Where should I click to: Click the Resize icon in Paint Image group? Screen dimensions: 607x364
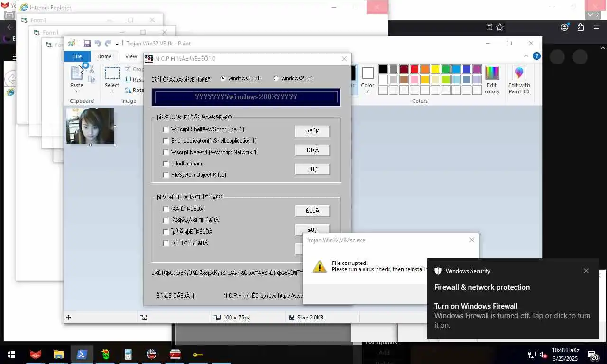point(129,80)
